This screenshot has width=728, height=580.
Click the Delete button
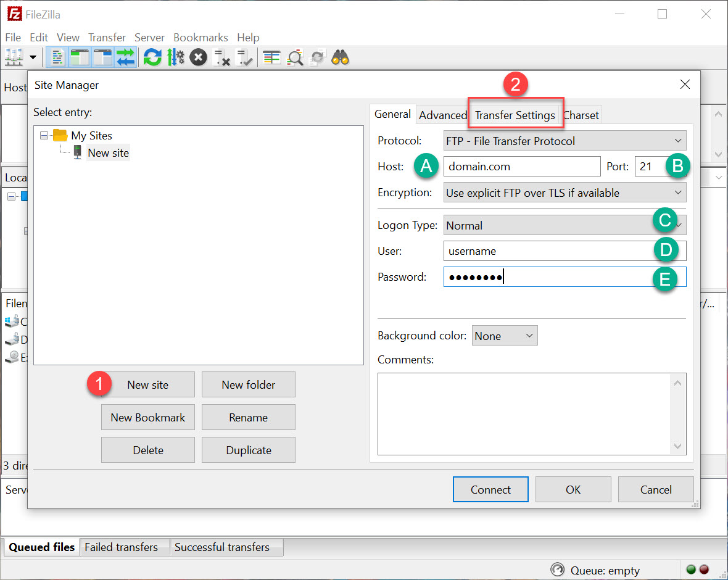click(147, 450)
